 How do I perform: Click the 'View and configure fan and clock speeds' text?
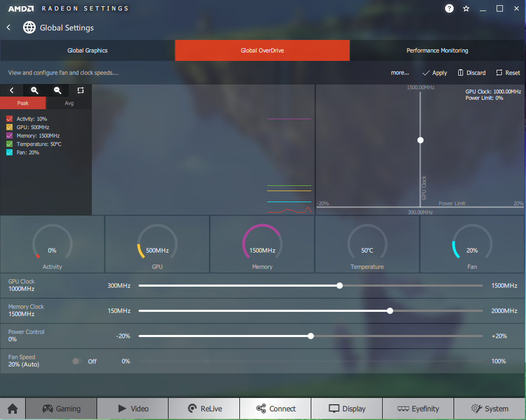[64, 73]
